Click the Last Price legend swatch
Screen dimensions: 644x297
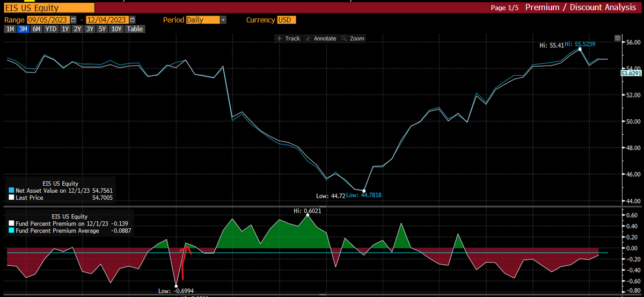point(11,198)
